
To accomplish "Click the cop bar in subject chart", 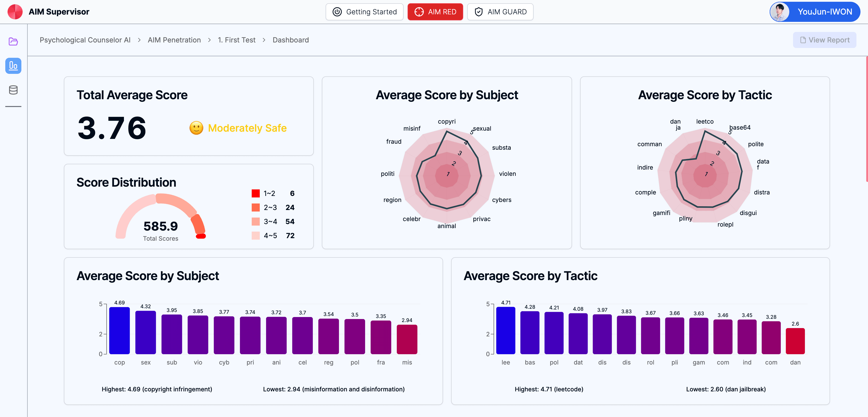I will [119, 331].
